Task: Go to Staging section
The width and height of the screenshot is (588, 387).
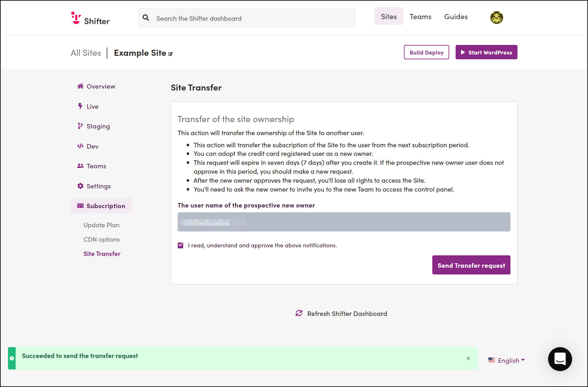Action: click(x=94, y=126)
